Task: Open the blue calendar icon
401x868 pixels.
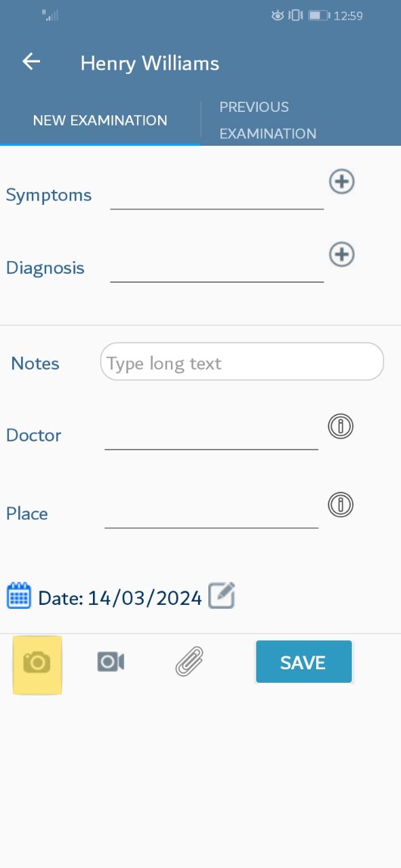Action: coord(19,595)
